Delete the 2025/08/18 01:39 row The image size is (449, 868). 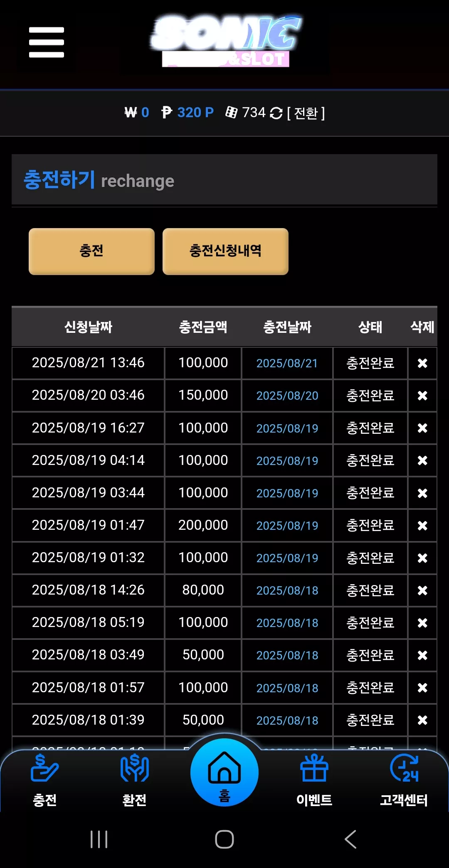point(422,720)
